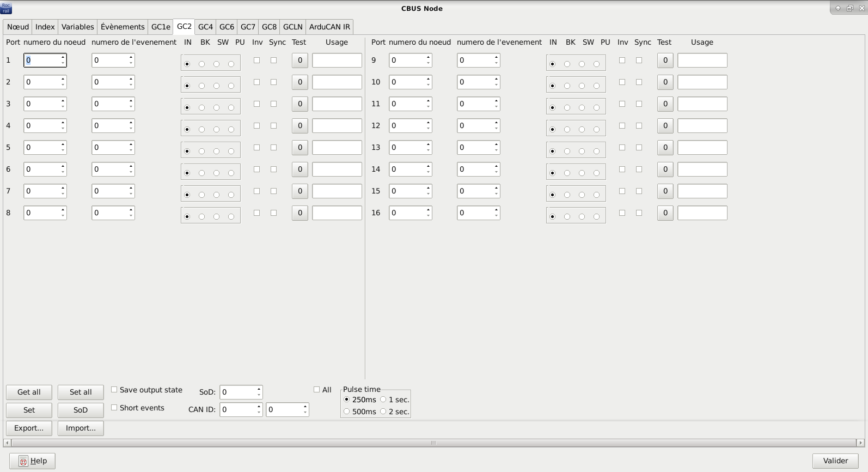Image resolution: width=868 pixels, height=472 pixels.
Task: Toggle the Short events checkbox
Action: (114, 408)
